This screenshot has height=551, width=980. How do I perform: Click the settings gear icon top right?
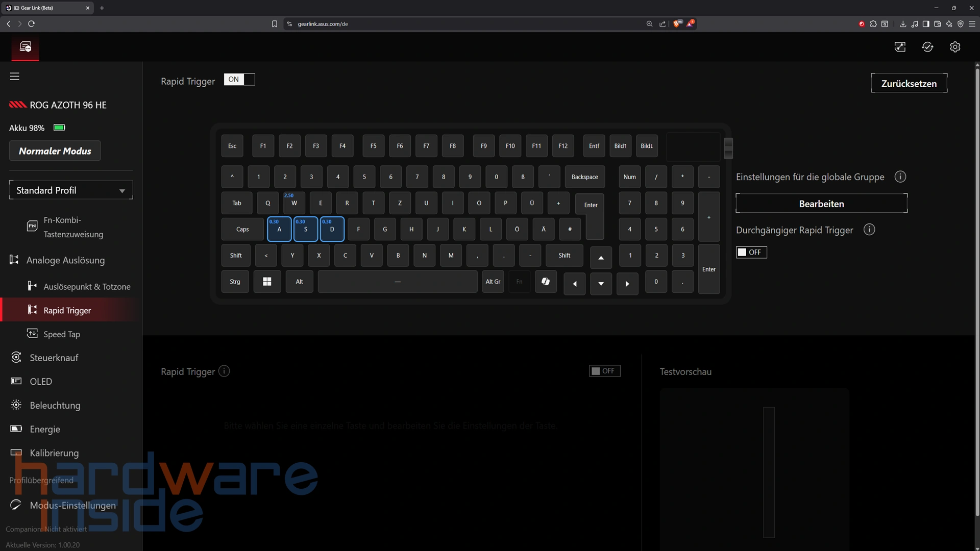pyautogui.click(x=955, y=47)
